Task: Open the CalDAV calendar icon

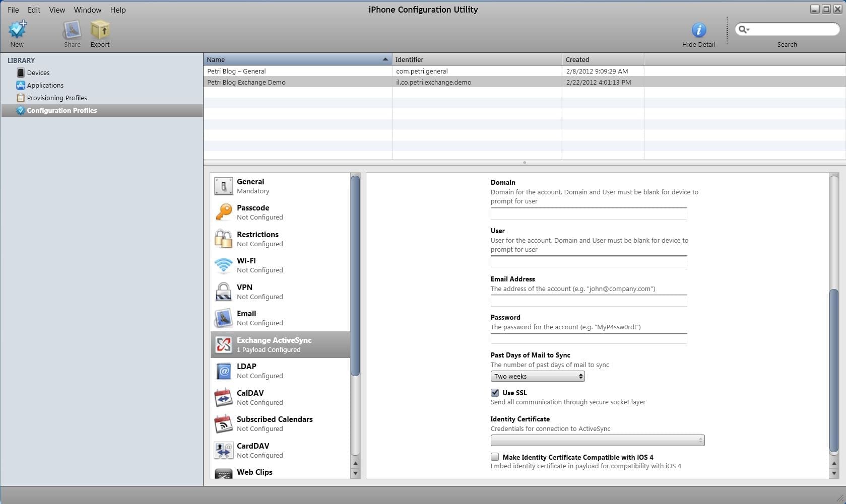Action: [x=223, y=397]
